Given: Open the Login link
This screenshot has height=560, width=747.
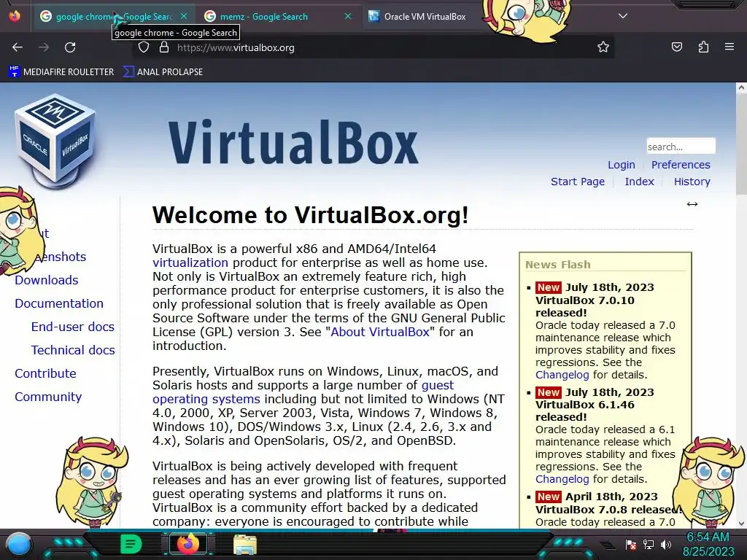Looking at the screenshot, I should click(622, 165).
